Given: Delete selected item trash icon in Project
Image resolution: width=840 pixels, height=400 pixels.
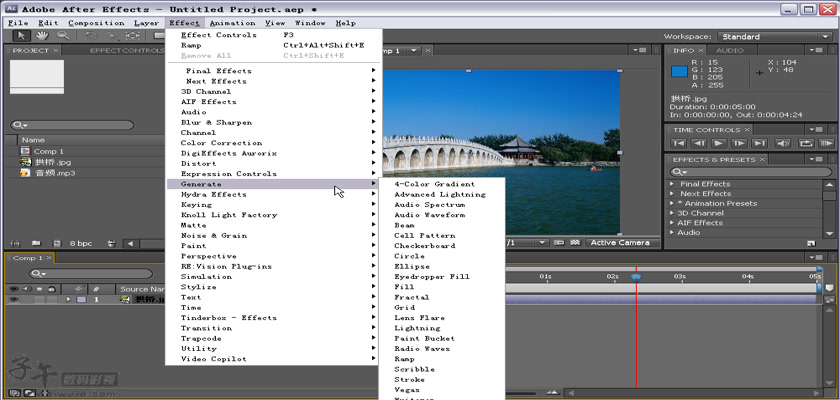Looking at the screenshot, I should pos(111,243).
